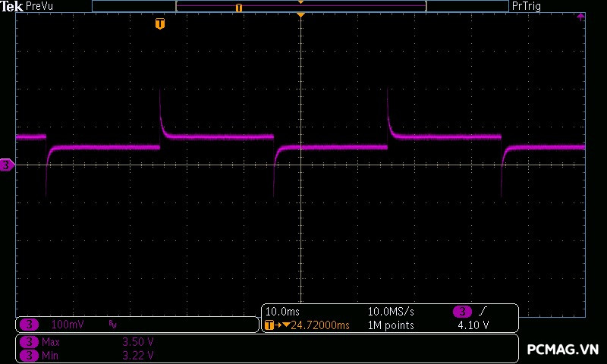
Task: Click the 4.10 V trigger level readout
Action: pyautogui.click(x=473, y=325)
